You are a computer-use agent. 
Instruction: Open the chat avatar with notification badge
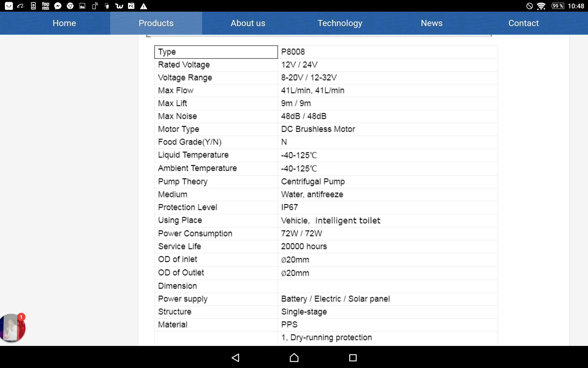pos(12,328)
